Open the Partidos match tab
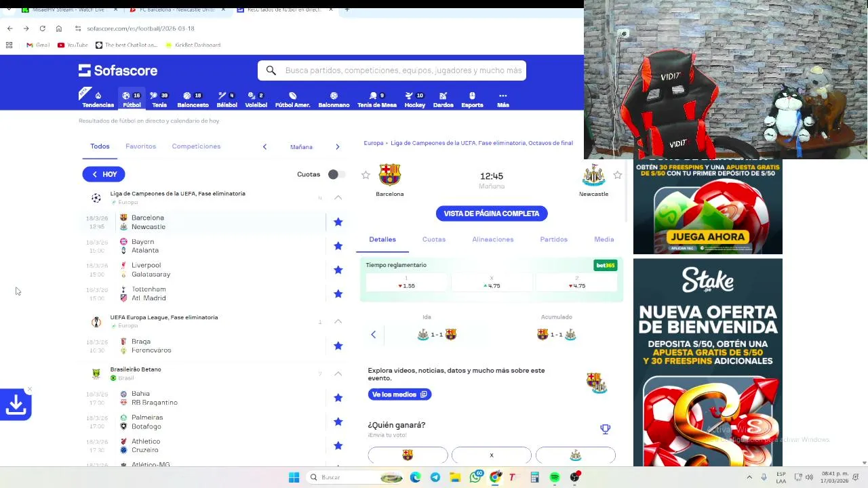The height and width of the screenshot is (488, 868). pyautogui.click(x=553, y=239)
